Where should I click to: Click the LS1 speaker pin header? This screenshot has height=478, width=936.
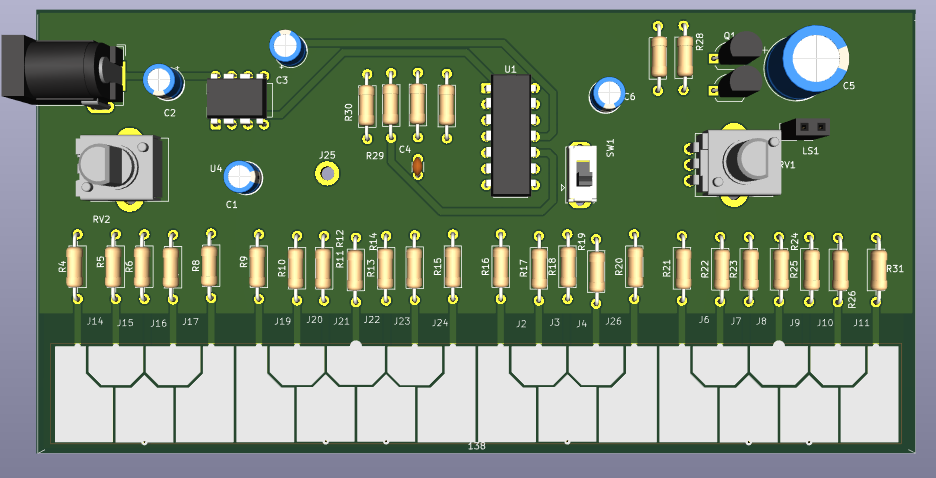tap(810, 127)
